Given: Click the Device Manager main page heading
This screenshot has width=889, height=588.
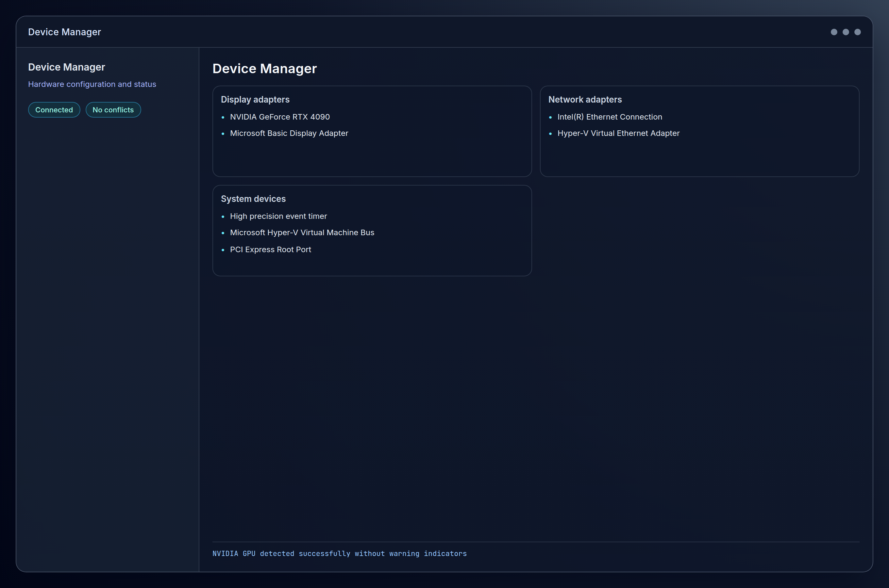Looking at the screenshot, I should point(264,69).
